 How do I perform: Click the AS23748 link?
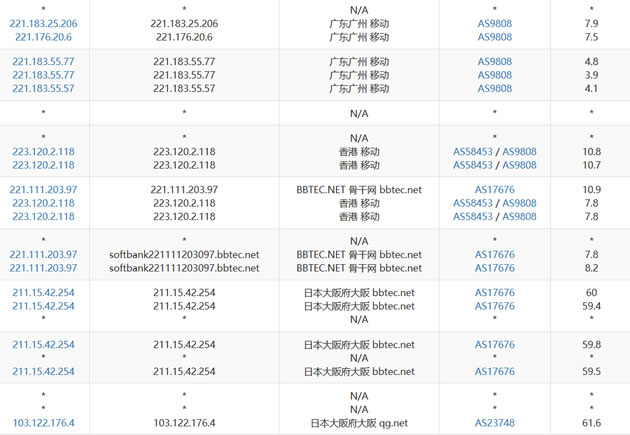[494, 423]
